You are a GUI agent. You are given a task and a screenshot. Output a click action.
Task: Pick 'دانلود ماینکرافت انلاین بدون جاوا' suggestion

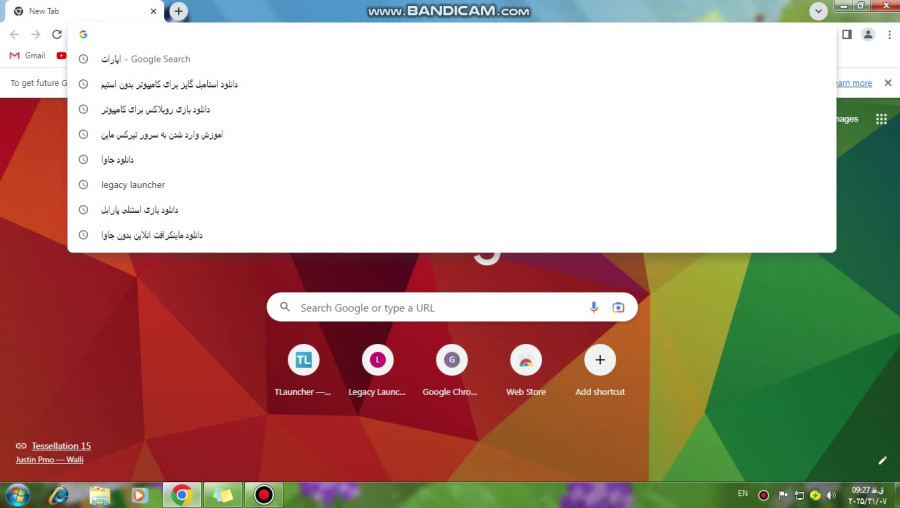[x=452, y=235]
